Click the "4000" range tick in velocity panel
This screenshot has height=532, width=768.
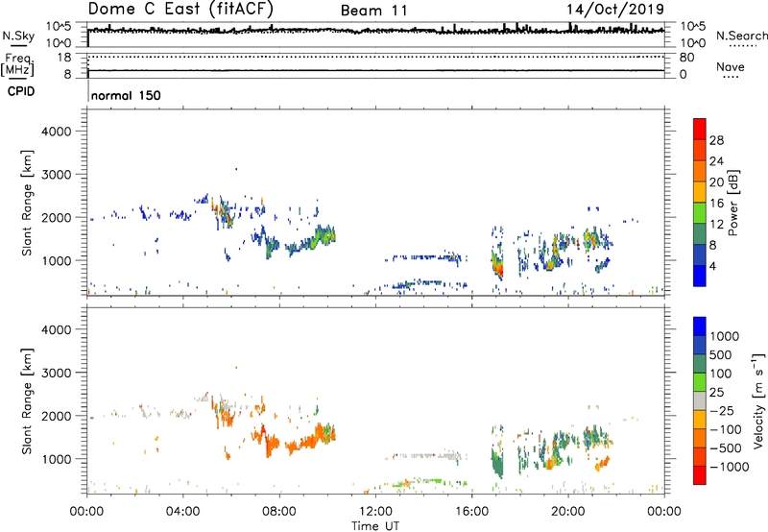pos(56,329)
